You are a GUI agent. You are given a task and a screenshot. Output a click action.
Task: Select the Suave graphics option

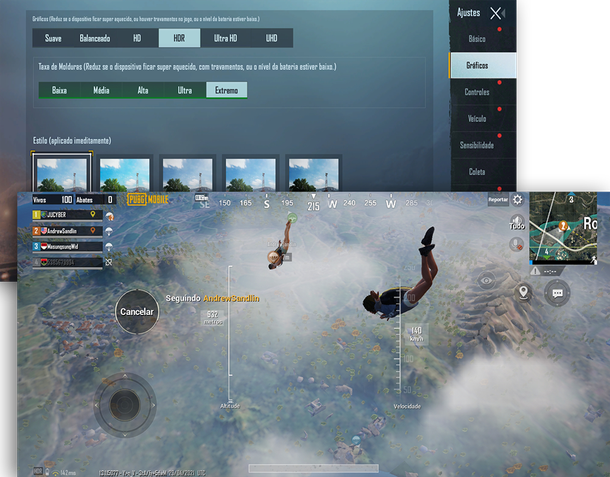[53, 38]
